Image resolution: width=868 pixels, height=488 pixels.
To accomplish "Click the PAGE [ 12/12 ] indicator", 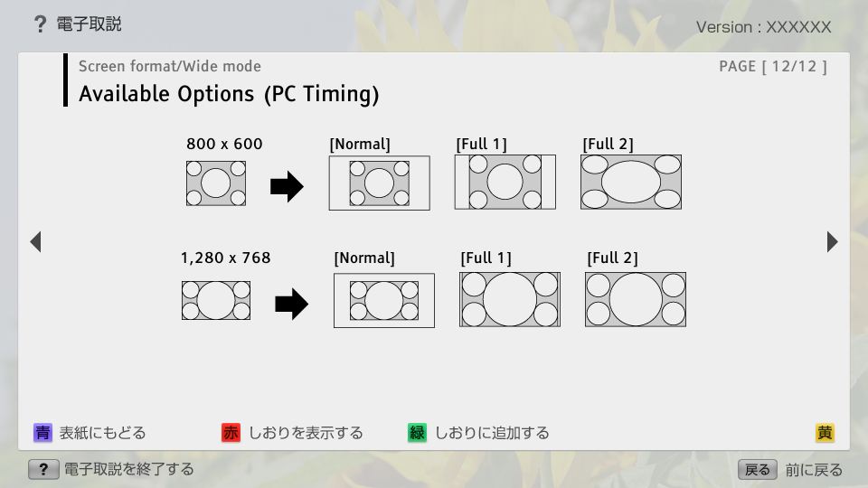I will click(772, 66).
